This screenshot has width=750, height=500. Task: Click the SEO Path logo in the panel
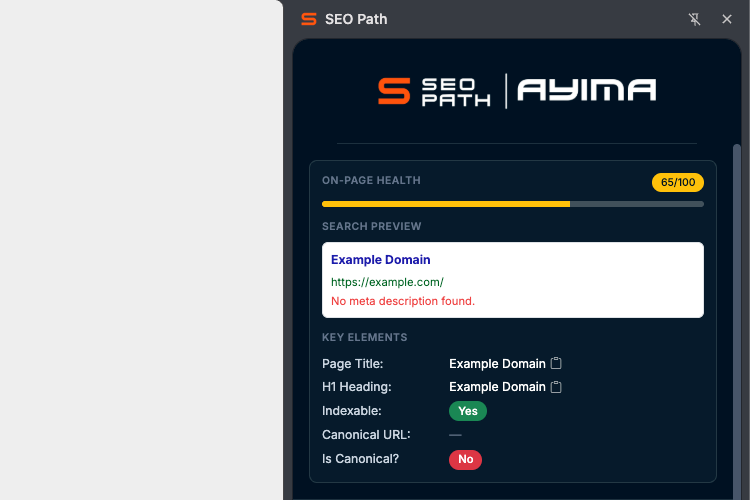pos(434,91)
